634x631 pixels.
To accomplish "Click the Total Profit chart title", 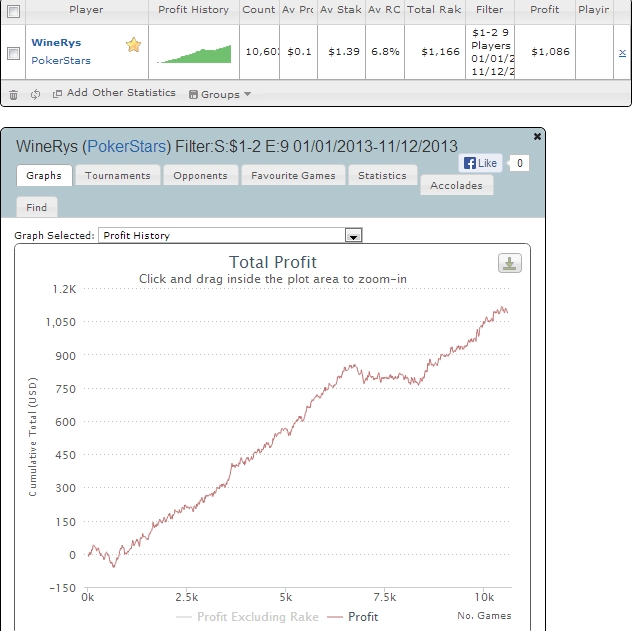I will point(273,262).
